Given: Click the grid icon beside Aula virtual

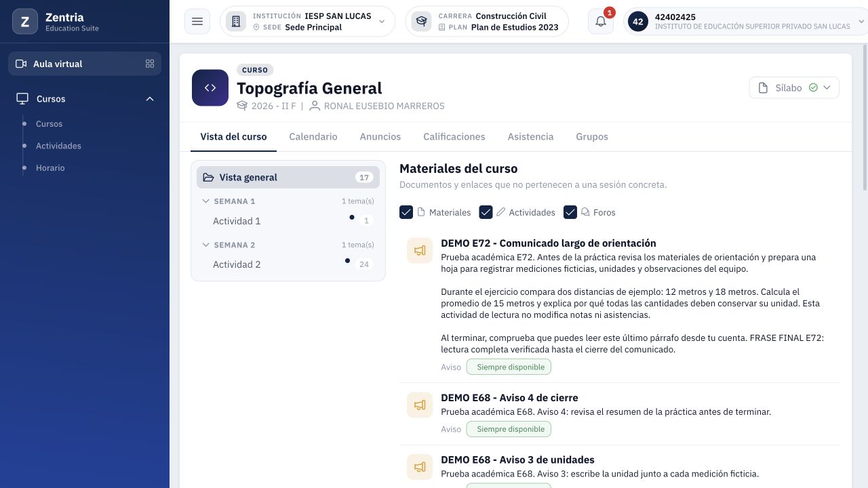Looking at the screenshot, I should [x=150, y=64].
